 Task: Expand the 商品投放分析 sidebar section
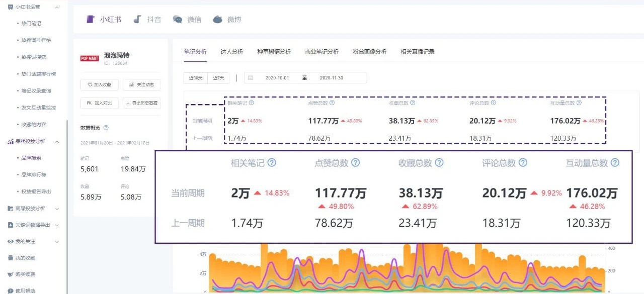[57, 209]
